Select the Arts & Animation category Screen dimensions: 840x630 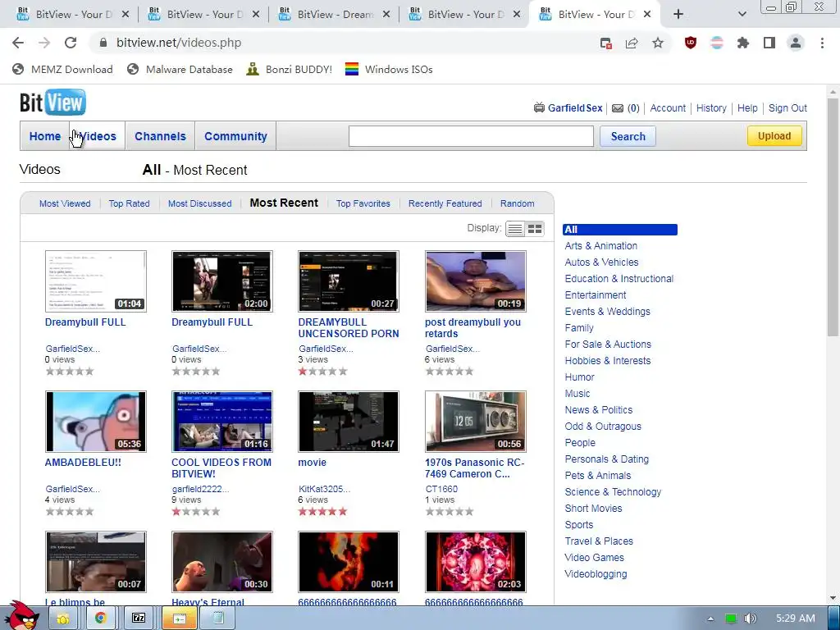click(601, 246)
